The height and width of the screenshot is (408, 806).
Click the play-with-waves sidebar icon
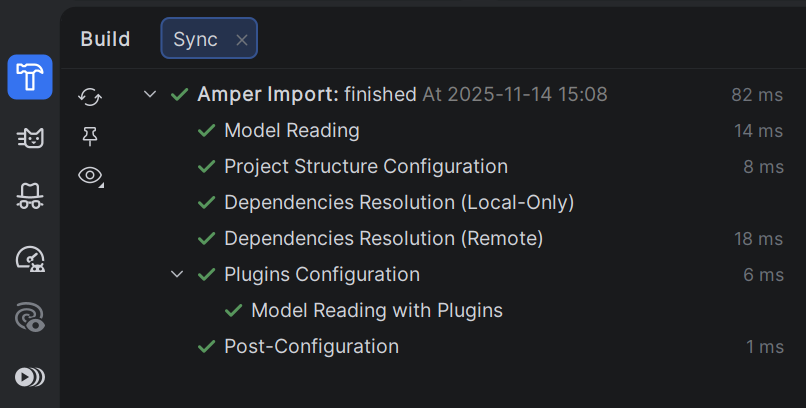[30, 377]
